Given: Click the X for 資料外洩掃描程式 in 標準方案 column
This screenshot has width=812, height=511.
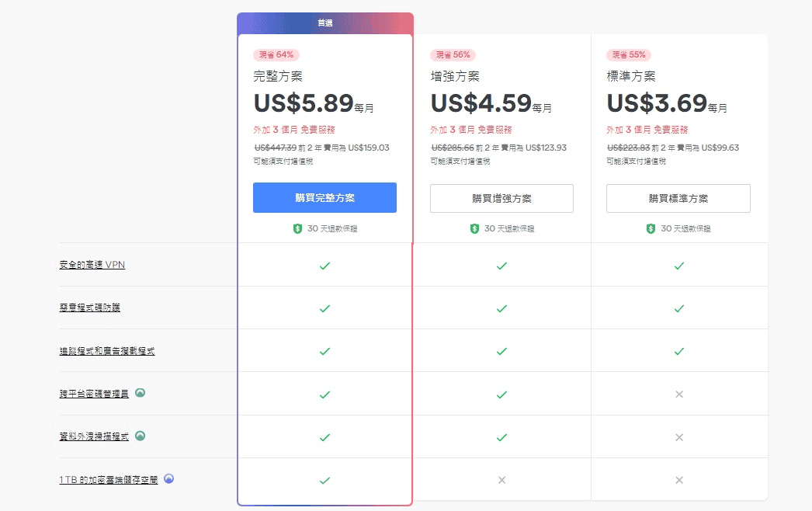Looking at the screenshot, I should tap(679, 437).
